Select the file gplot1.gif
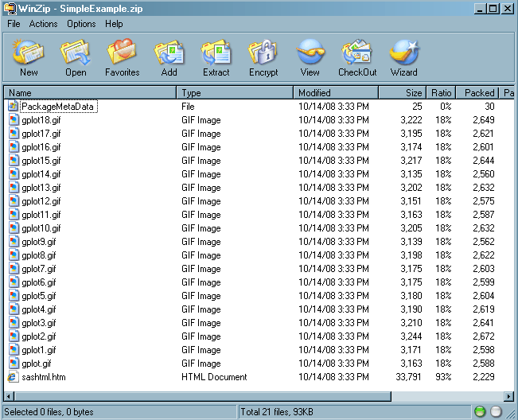 (x=39, y=350)
